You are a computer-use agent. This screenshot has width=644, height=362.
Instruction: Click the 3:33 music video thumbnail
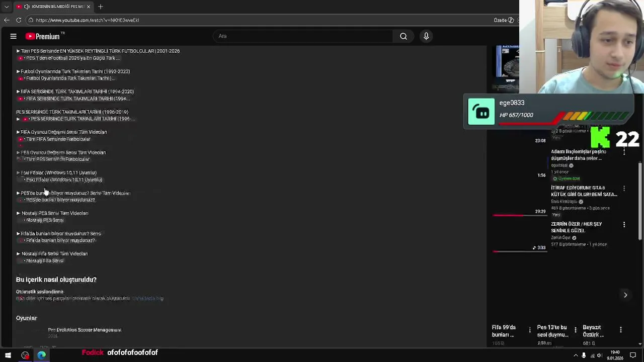[520, 236]
